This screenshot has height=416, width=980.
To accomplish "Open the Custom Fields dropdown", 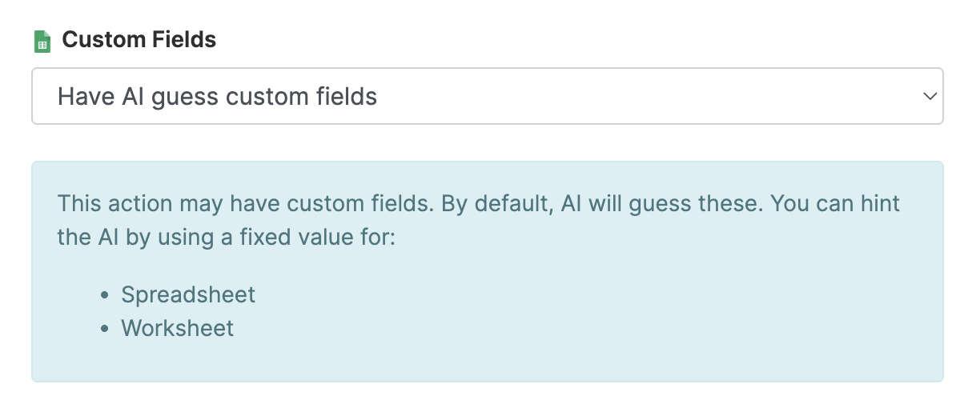I will (x=488, y=96).
